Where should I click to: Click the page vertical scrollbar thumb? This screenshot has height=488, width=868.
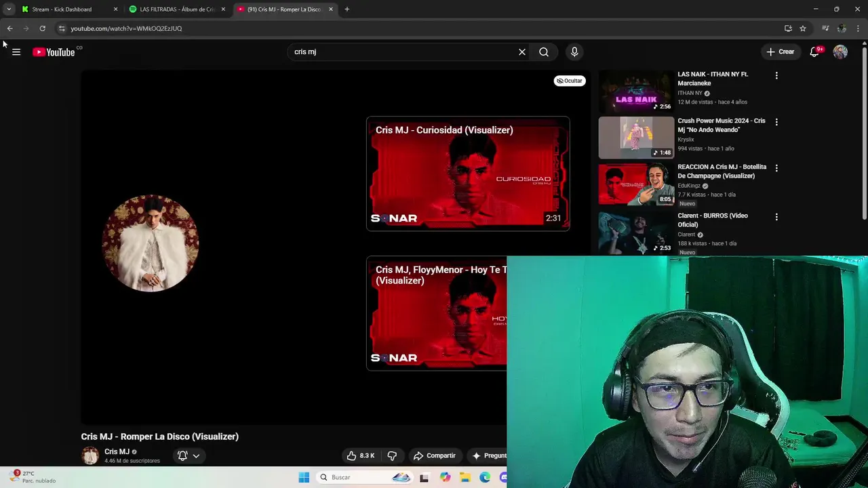pyautogui.click(x=864, y=133)
